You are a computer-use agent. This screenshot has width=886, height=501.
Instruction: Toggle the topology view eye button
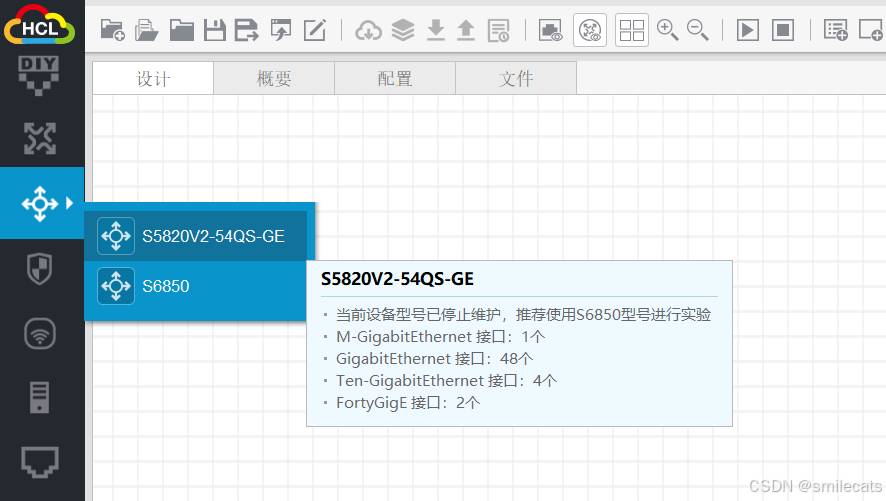click(x=590, y=30)
